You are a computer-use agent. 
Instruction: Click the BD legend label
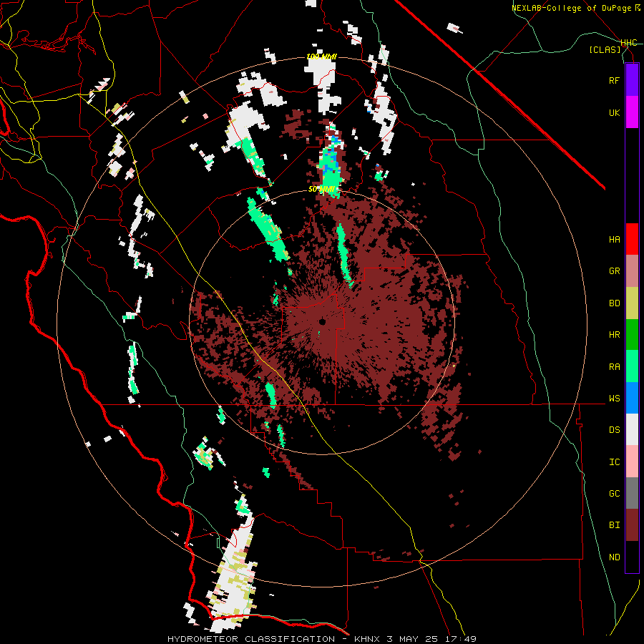(614, 303)
